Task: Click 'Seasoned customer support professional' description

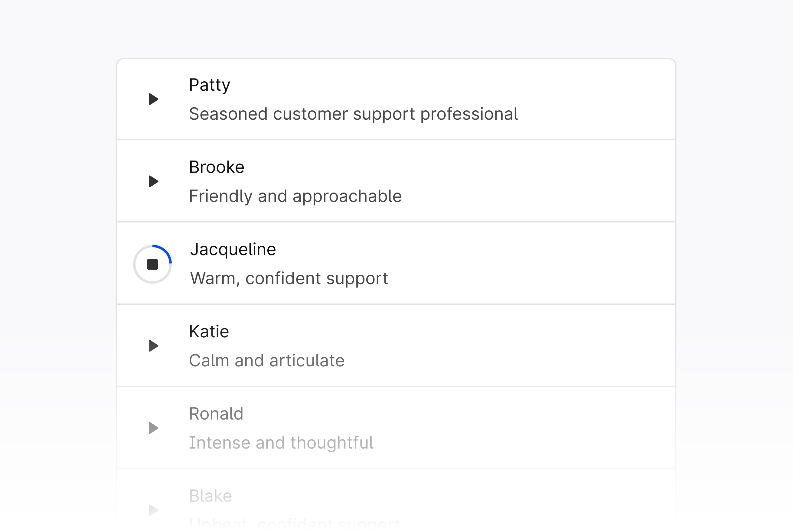Action: click(x=353, y=114)
